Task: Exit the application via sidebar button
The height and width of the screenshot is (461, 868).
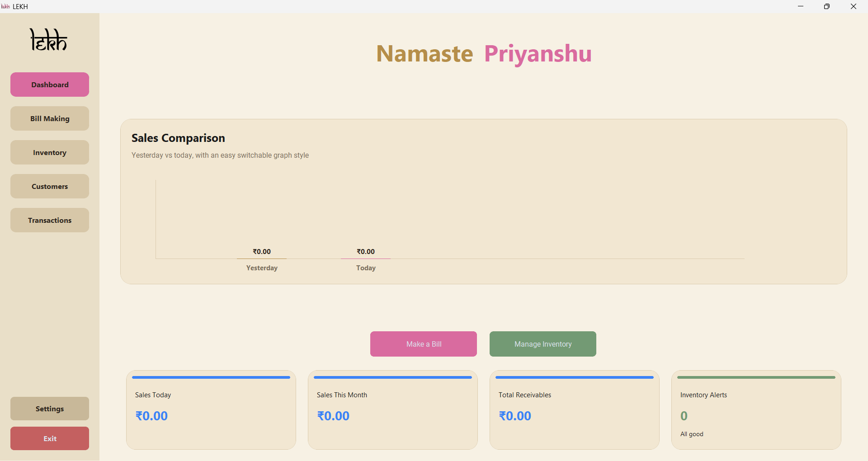Action: coord(49,438)
